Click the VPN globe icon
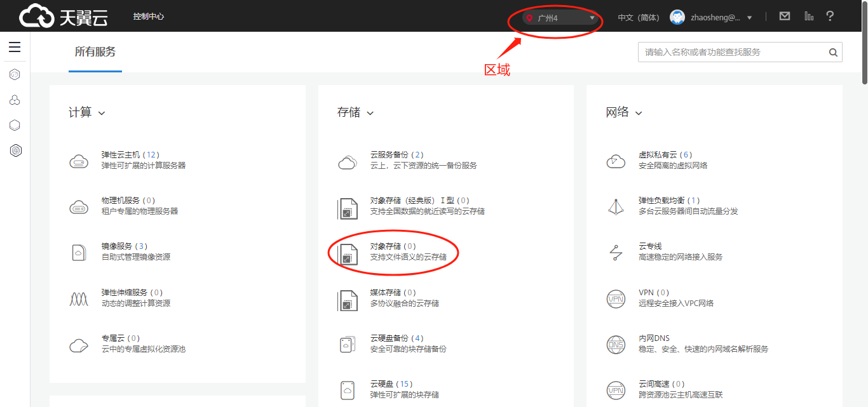 [x=616, y=298]
